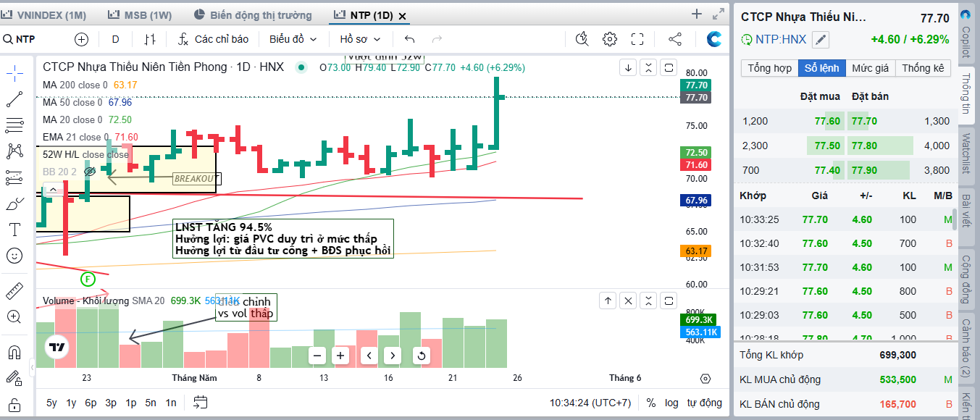Open the emoji icons tool
This screenshot has height=420, width=980.
click(x=14, y=255)
